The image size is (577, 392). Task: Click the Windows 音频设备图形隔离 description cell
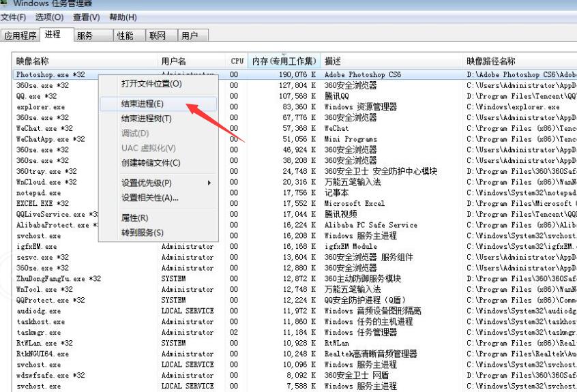tap(373, 311)
